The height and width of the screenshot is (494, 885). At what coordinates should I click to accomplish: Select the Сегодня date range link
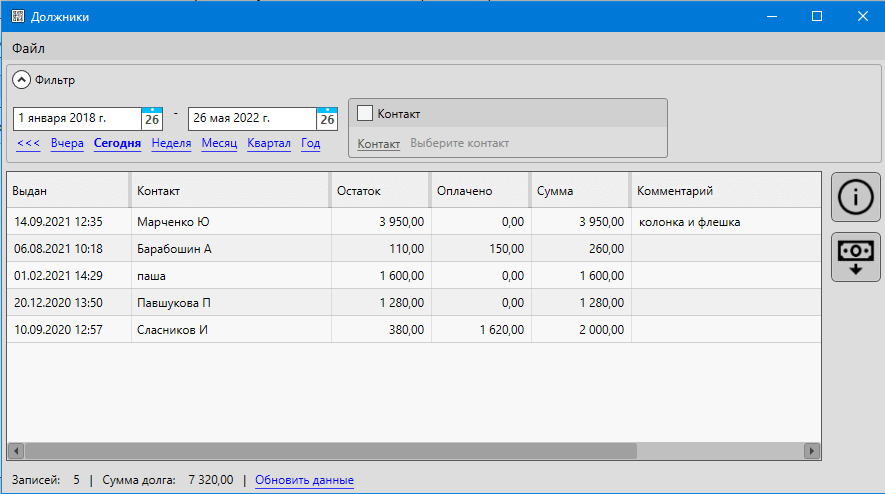click(117, 144)
